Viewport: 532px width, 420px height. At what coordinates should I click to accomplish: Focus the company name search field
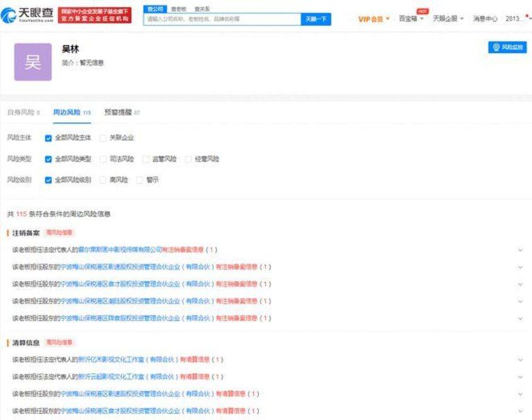(223, 20)
